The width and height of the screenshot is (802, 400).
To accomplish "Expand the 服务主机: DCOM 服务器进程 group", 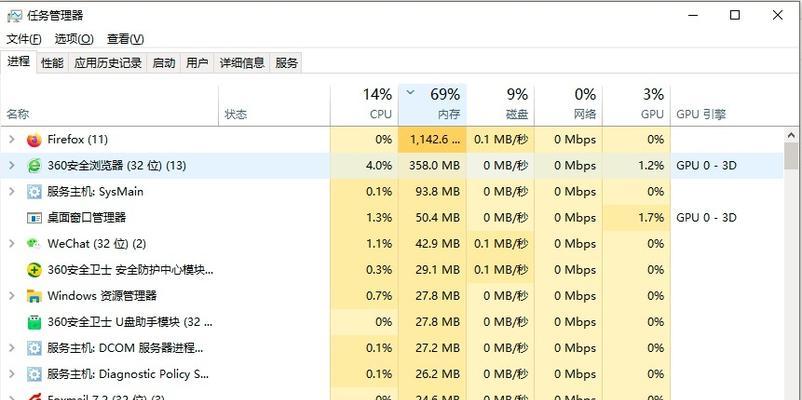I will (12, 348).
